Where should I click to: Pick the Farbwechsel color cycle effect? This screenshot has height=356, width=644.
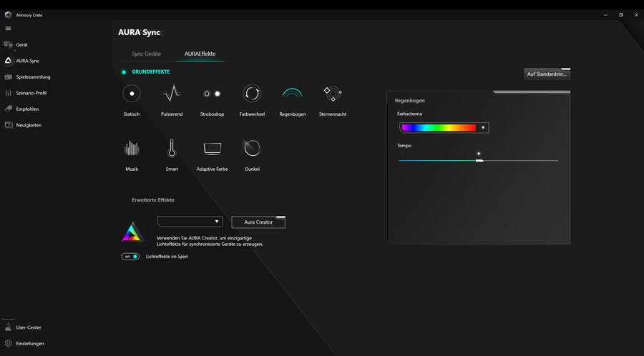pos(252,94)
